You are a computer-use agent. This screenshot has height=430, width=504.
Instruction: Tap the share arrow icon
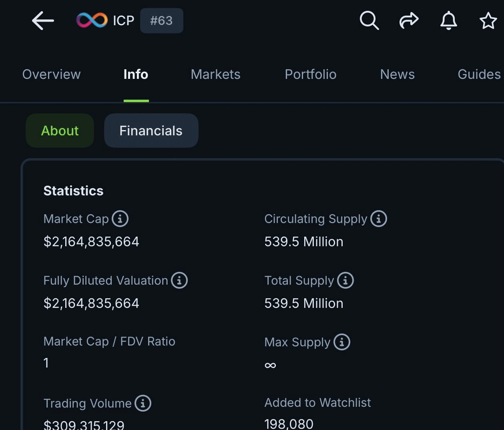(x=409, y=20)
